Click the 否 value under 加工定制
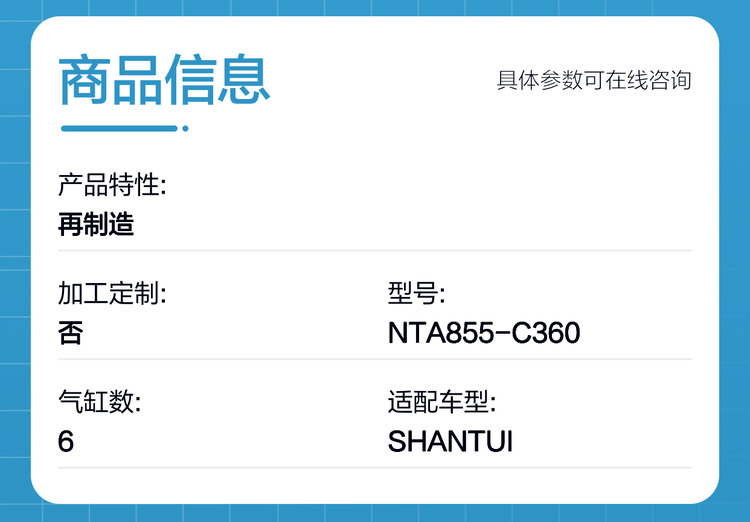Screen dimensions: 750x522 coord(71,333)
